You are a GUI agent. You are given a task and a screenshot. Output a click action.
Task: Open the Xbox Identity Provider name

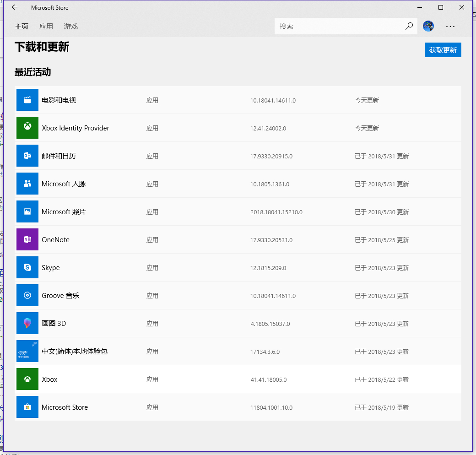75,128
